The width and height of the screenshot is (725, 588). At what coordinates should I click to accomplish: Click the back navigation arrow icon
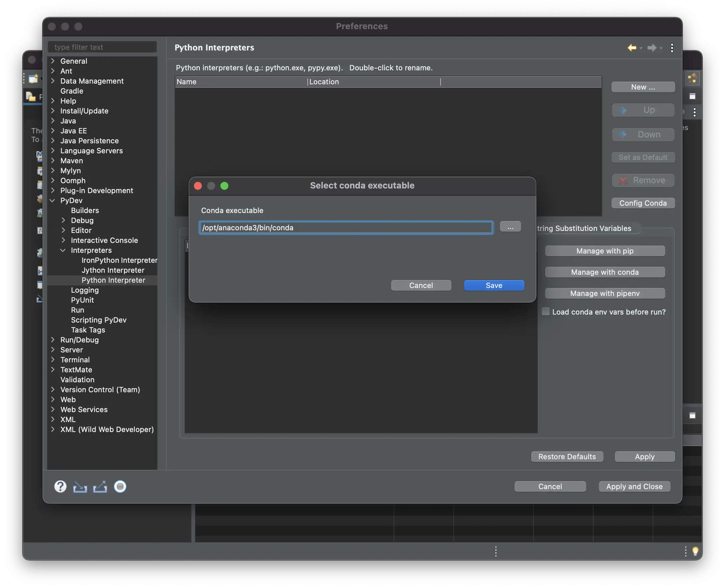pyautogui.click(x=631, y=48)
